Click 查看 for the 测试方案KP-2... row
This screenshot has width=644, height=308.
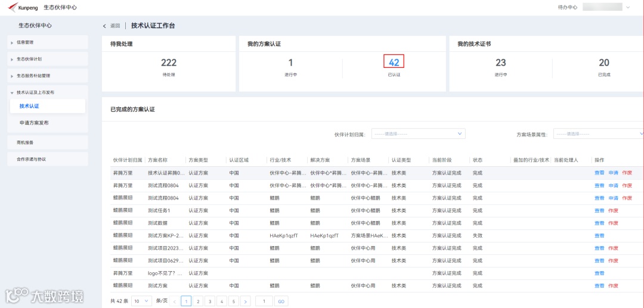pos(599,236)
